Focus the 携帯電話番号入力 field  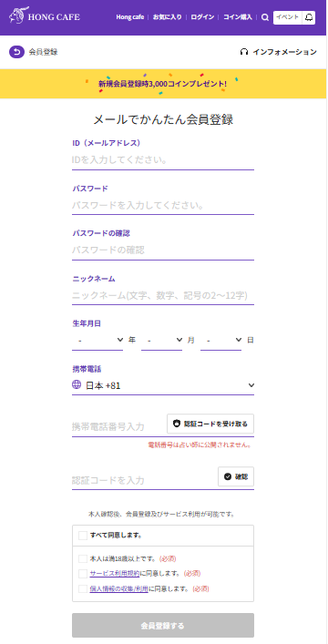coord(118,426)
